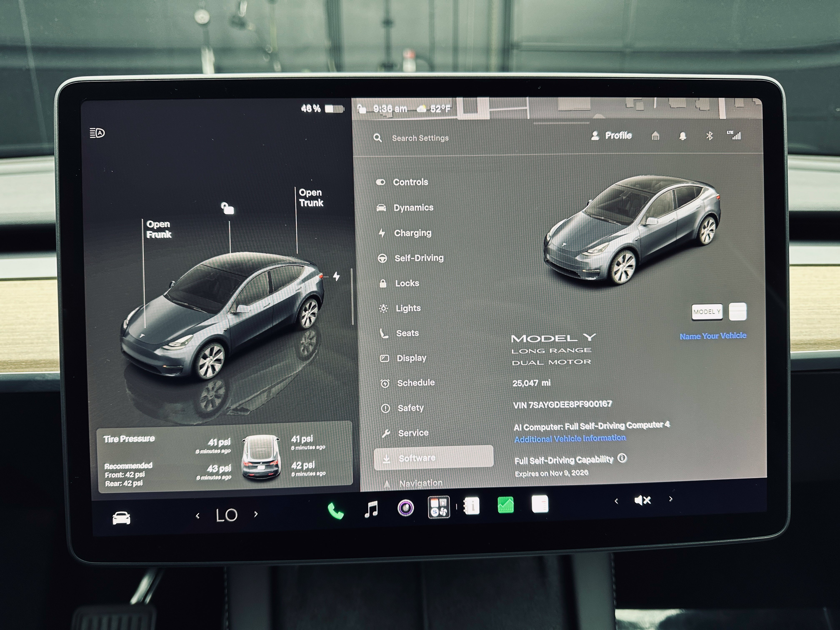
Task: Tap the auto high beam headlight icon
Action: [97, 133]
